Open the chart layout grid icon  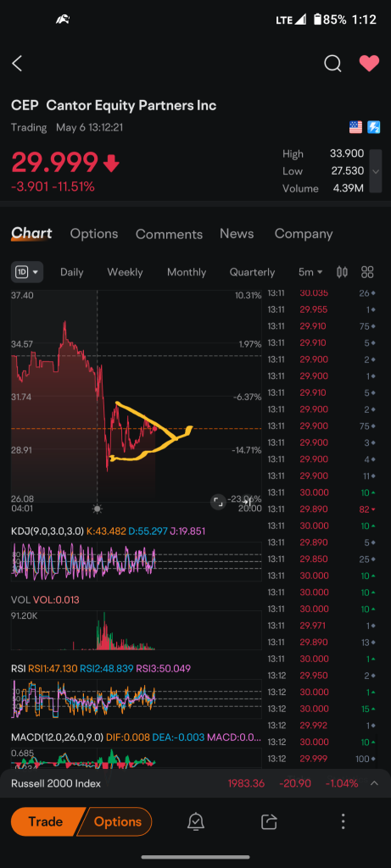(367, 272)
